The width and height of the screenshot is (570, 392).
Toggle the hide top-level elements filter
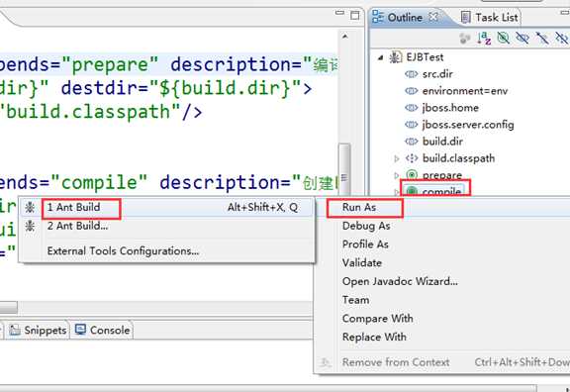click(562, 38)
